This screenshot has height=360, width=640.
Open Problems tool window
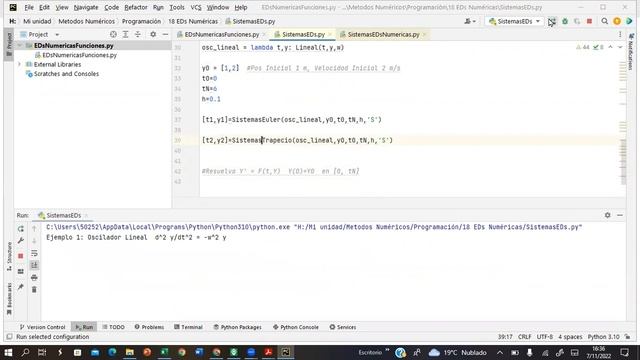[149, 327]
